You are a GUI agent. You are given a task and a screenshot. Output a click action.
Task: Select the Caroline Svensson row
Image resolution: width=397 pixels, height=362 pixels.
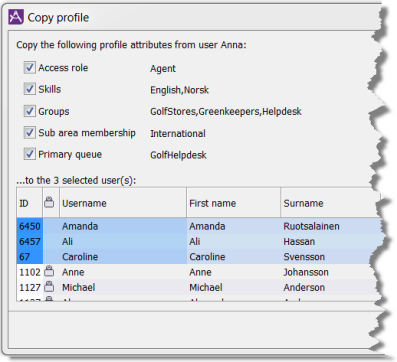(199, 257)
